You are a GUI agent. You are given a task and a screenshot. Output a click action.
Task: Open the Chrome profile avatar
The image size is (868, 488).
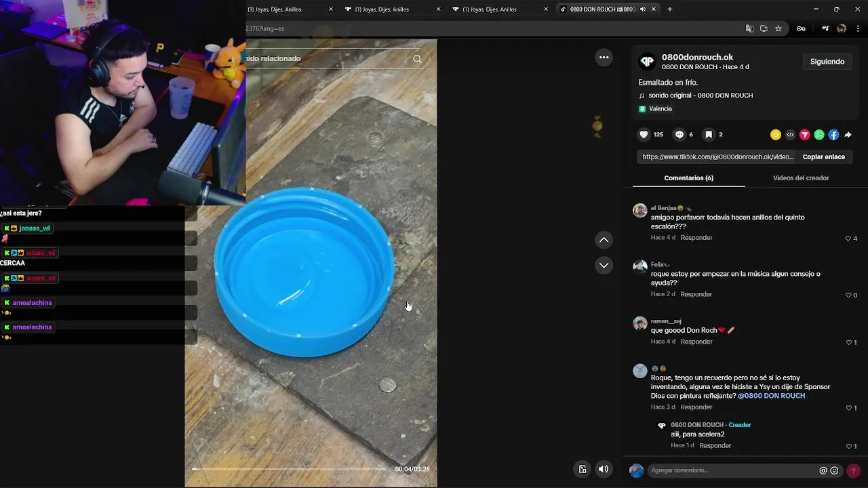(x=842, y=28)
